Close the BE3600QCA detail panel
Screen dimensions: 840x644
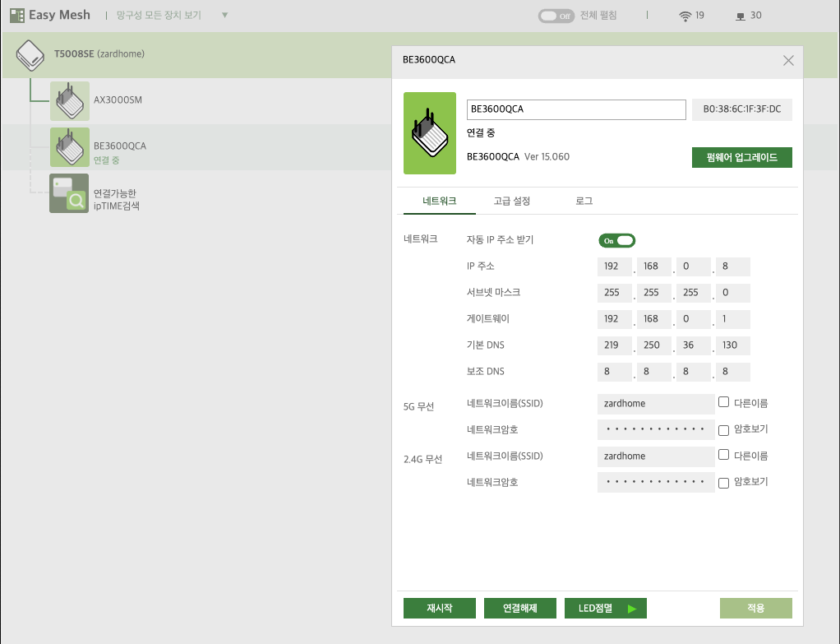tap(788, 61)
